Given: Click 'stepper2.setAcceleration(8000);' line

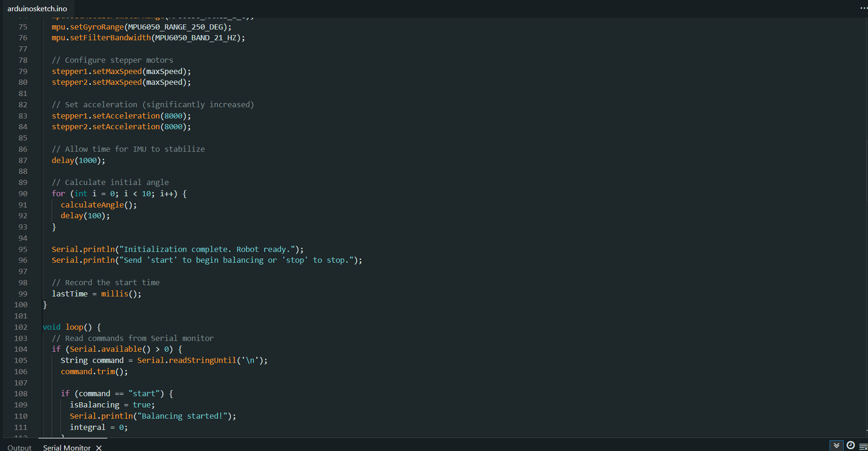Looking at the screenshot, I should (x=121, y=126).
